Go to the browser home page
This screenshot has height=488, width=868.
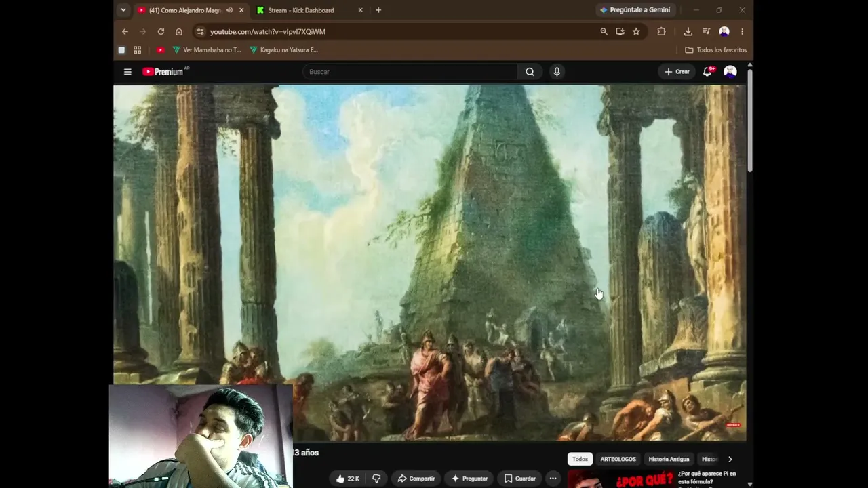click(179, 31)
